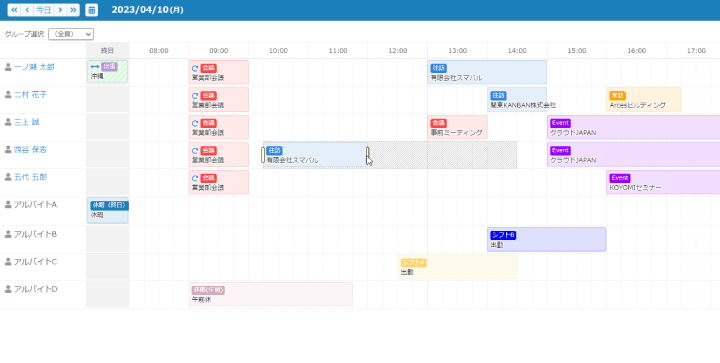Click the recurring icon on 一ノ瀬's 会議 event
The image size is (720, 363).
195,68
